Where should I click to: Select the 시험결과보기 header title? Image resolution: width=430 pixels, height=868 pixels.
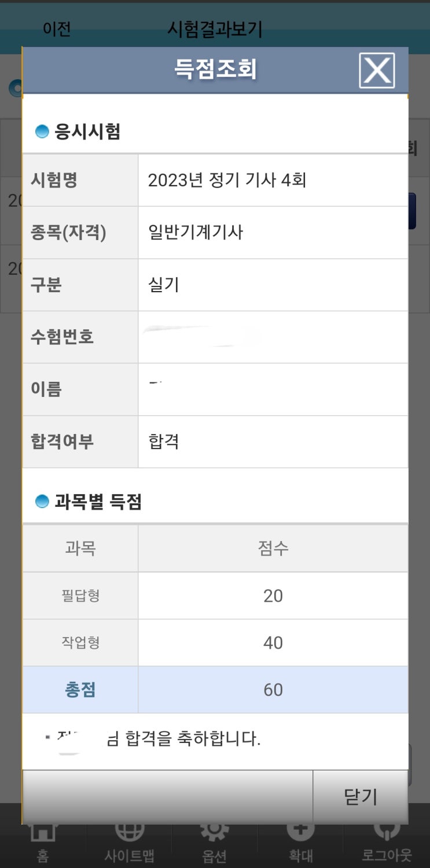[x=215, y=29]
